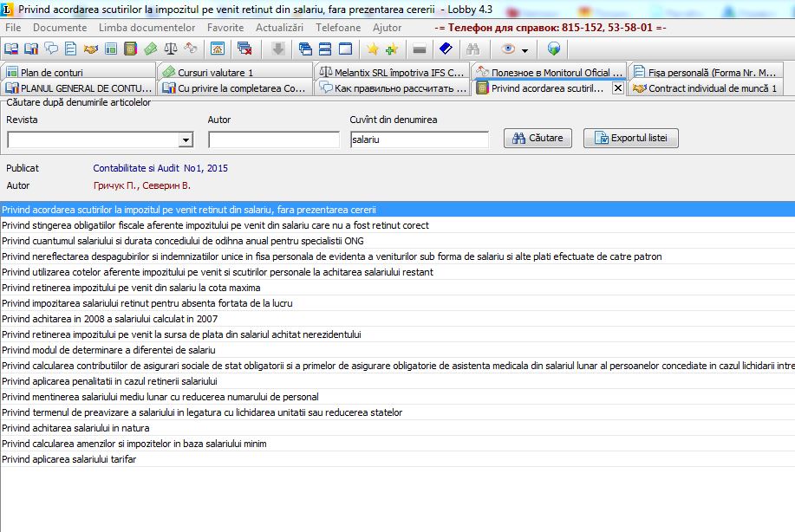Switch to the Cu privire la completarea tab
Image resolution: width=795 pixels, height=532 pixels.
coord(236,88)
